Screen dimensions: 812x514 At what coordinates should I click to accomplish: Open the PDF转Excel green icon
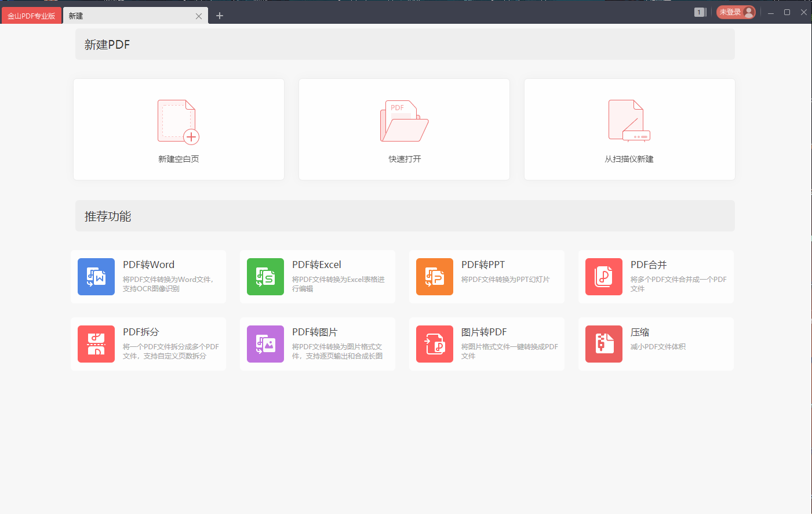tap(265, 277)
